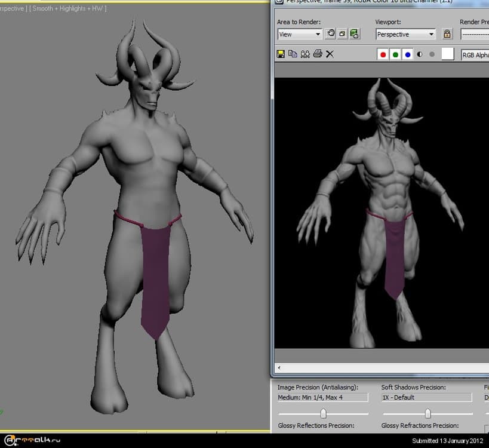The width and height of the screenshot is (489, 448).
Task: Save the rendered image to a file
Action: [x=279, y=54]
